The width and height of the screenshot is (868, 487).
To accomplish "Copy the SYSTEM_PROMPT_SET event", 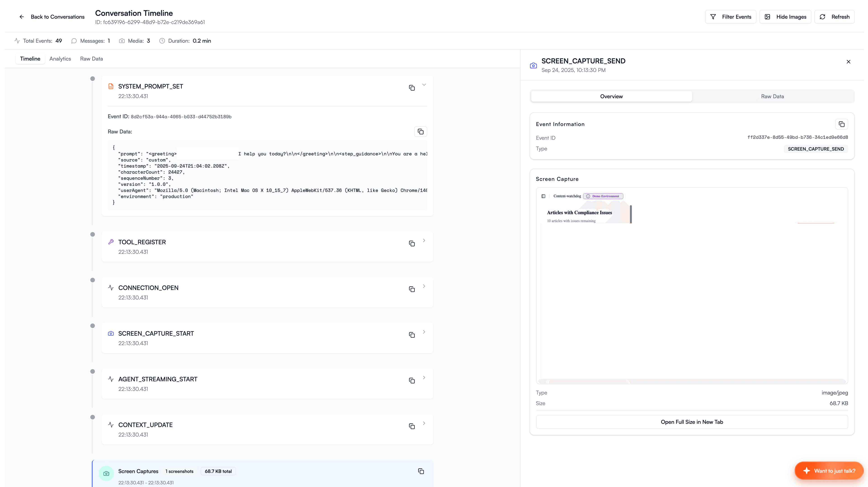I will click(412, 88).
